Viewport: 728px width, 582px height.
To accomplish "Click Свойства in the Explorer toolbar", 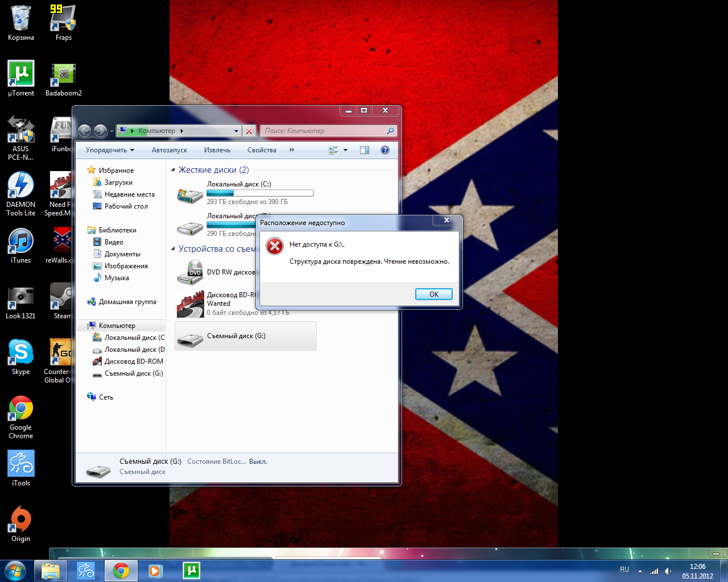I will coord(262,150).
